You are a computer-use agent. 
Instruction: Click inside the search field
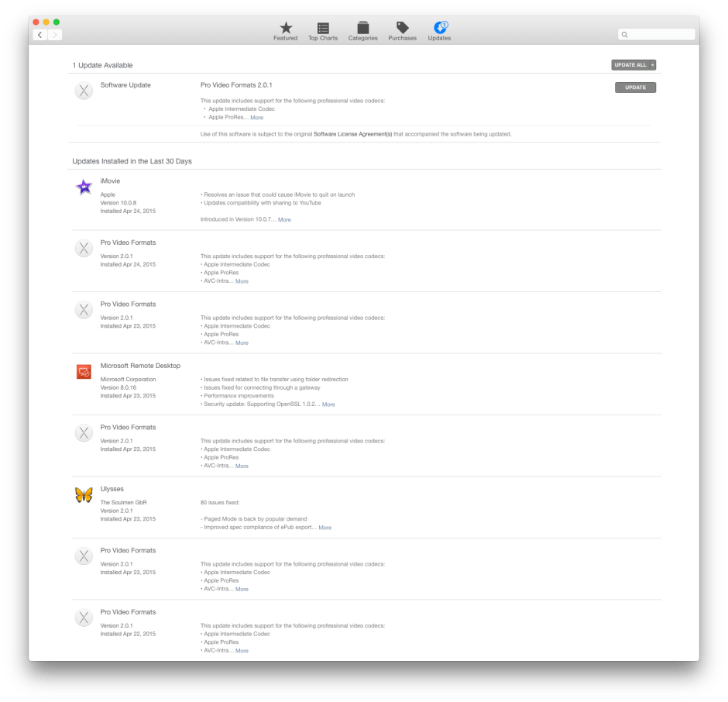[656, 34]
